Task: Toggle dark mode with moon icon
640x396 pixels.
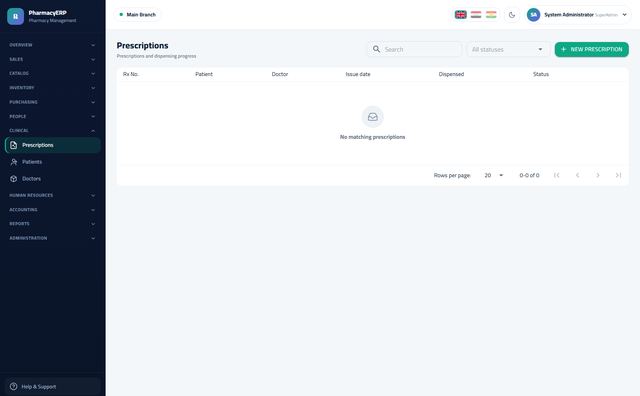Action: point(512,15)
